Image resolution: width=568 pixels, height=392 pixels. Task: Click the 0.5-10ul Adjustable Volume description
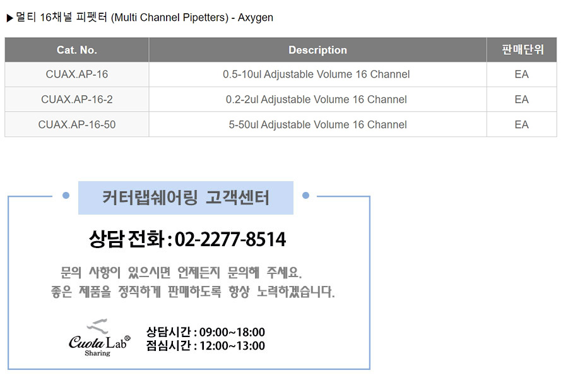316,74
